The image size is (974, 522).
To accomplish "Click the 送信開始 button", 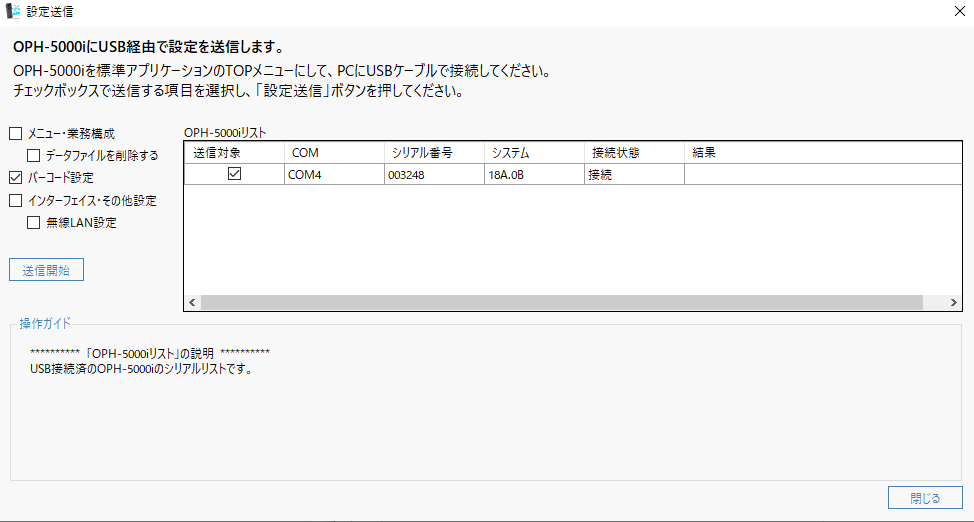I will 47,270.
